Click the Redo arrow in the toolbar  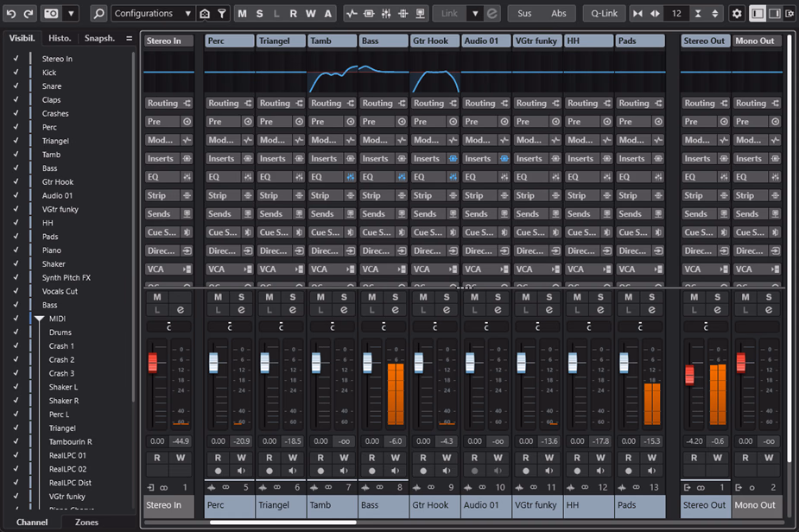click(28, 13)
